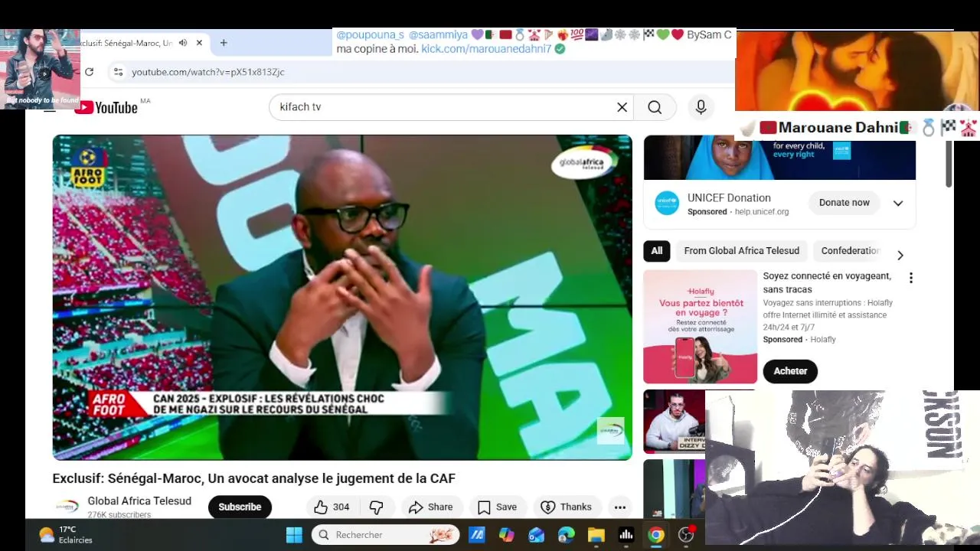This screenshot has width=980, height=551.
Task: Click the Chrome address bar URL
Action: tap(207, 72)
